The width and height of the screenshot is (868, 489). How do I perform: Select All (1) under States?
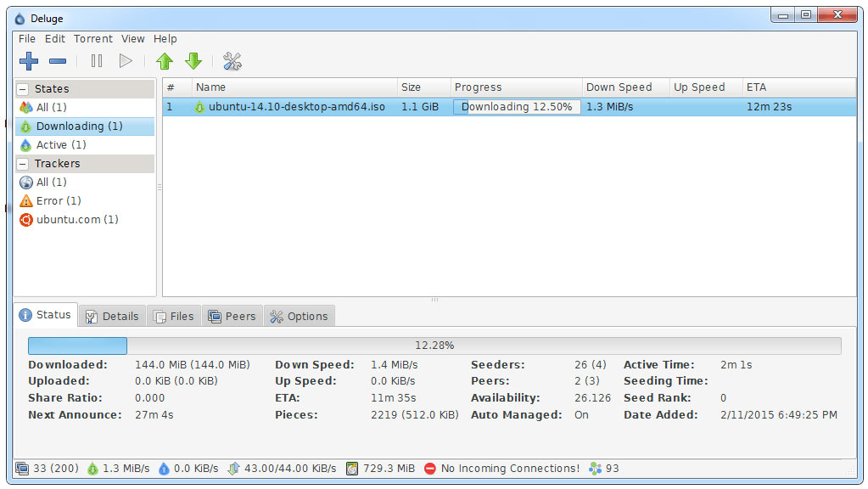tap(85, 108)
